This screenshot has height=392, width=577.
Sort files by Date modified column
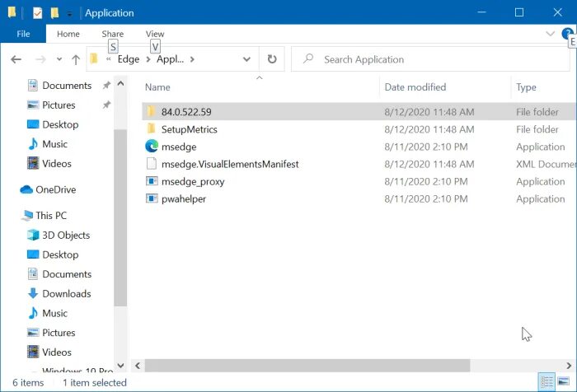pyautogui.click(x=415, y=87)
